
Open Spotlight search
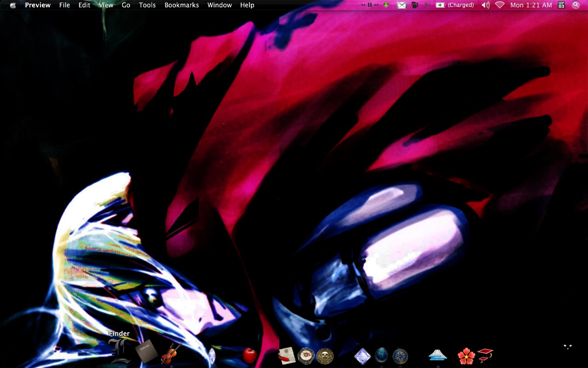point(576,5)
